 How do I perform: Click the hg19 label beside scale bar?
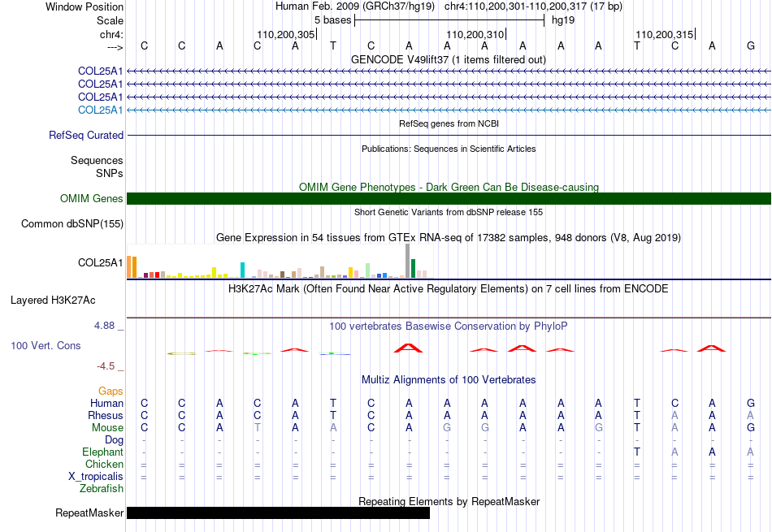click(x=563, y=20)
